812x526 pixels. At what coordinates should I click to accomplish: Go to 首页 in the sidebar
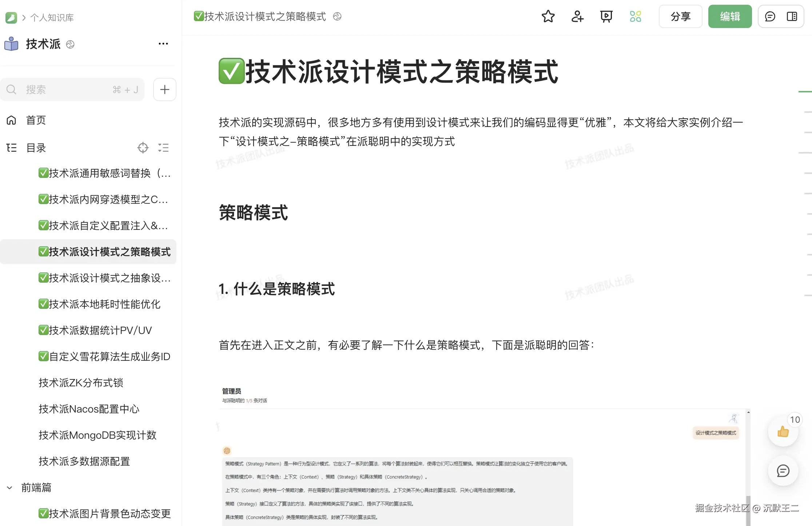[35, 120]
